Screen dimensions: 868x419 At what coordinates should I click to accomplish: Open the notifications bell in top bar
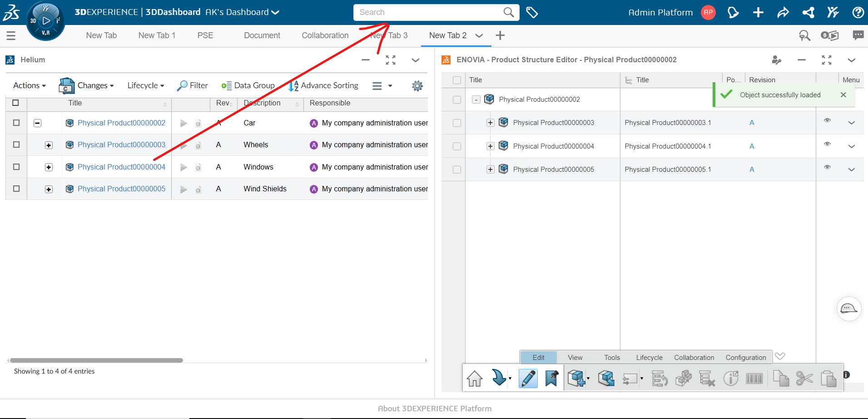733,12
